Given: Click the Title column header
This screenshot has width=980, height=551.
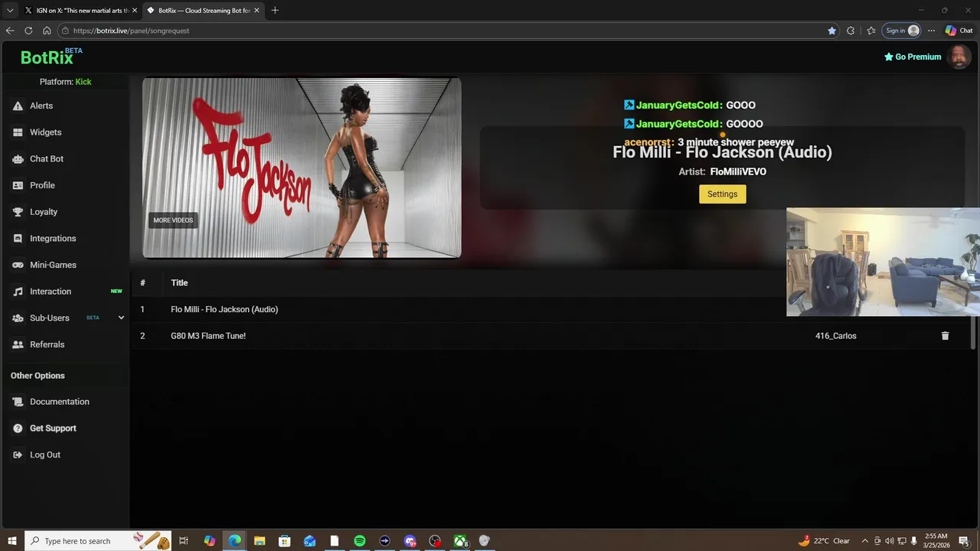Looking at the screenshot, I should click(x=179, y=283).
